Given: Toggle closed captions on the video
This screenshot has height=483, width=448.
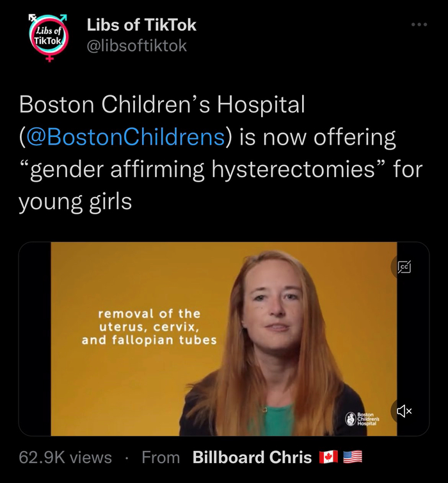Looking at the screenshot, I should (x=404, y=267).
